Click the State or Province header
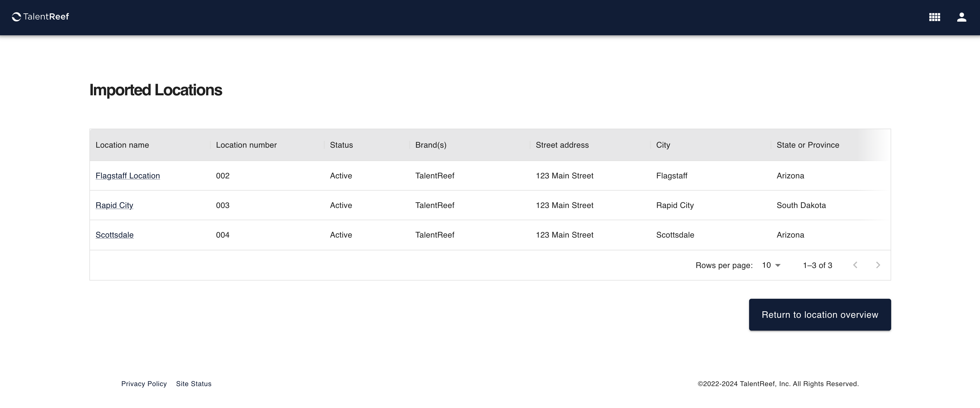Image resolution: width=980 pixels, height=408 pixels. [x=808, y=145]
